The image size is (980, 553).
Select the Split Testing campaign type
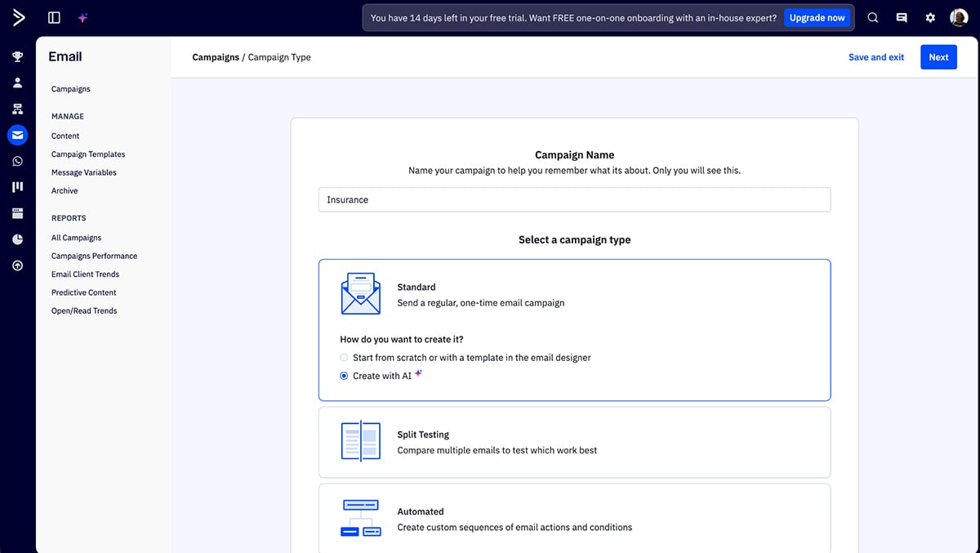point(574,440)
